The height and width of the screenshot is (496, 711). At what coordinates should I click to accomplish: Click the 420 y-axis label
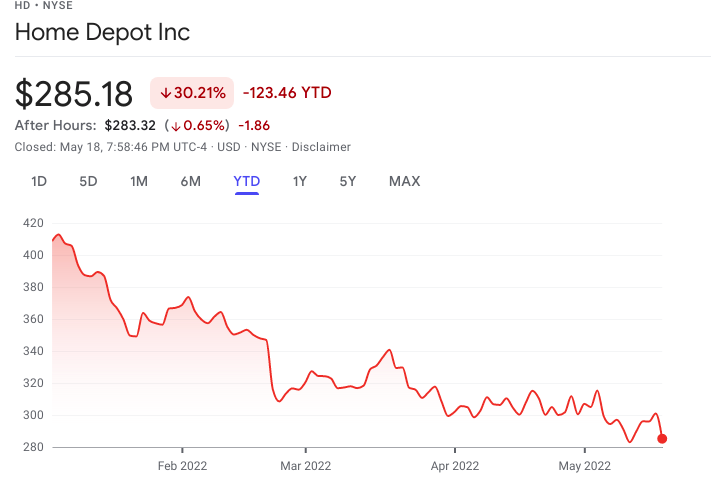pos(33,223)
